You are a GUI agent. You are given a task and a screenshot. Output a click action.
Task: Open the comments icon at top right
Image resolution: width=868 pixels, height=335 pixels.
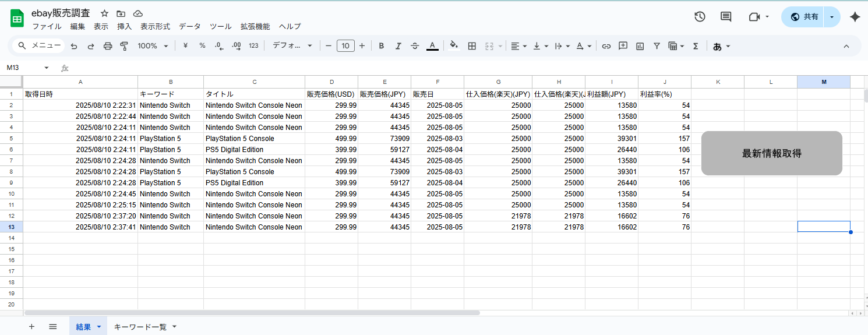pos(726,17)
